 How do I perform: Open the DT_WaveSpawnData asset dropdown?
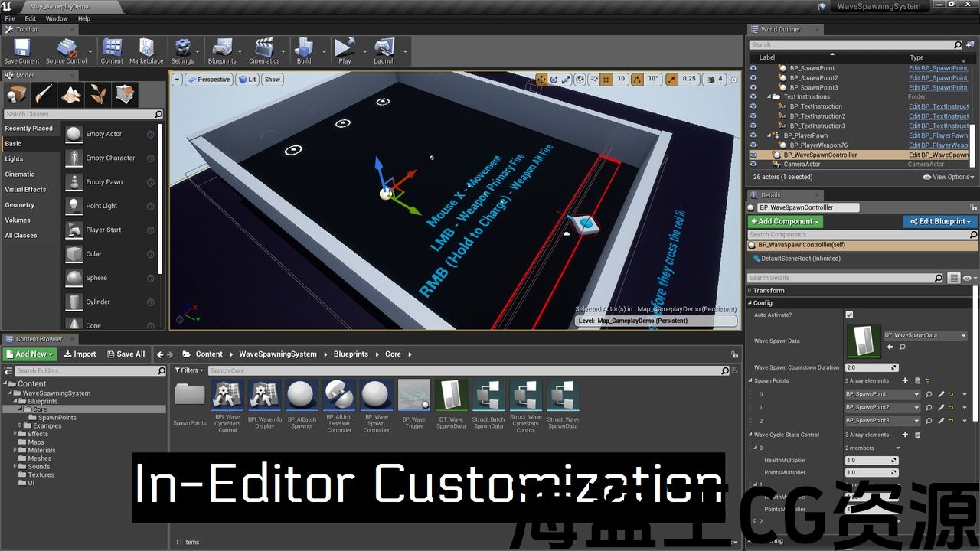[963, 335]
